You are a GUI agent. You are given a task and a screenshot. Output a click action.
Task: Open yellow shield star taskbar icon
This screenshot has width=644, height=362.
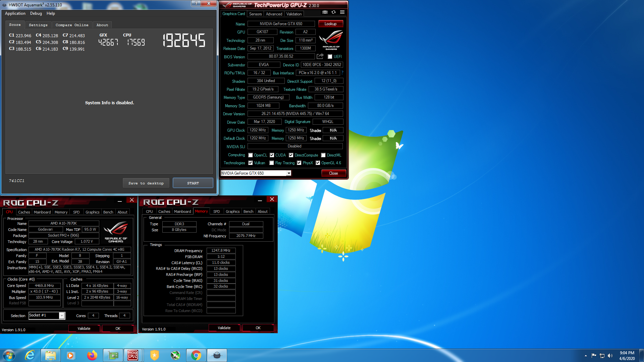click(154, 355)
